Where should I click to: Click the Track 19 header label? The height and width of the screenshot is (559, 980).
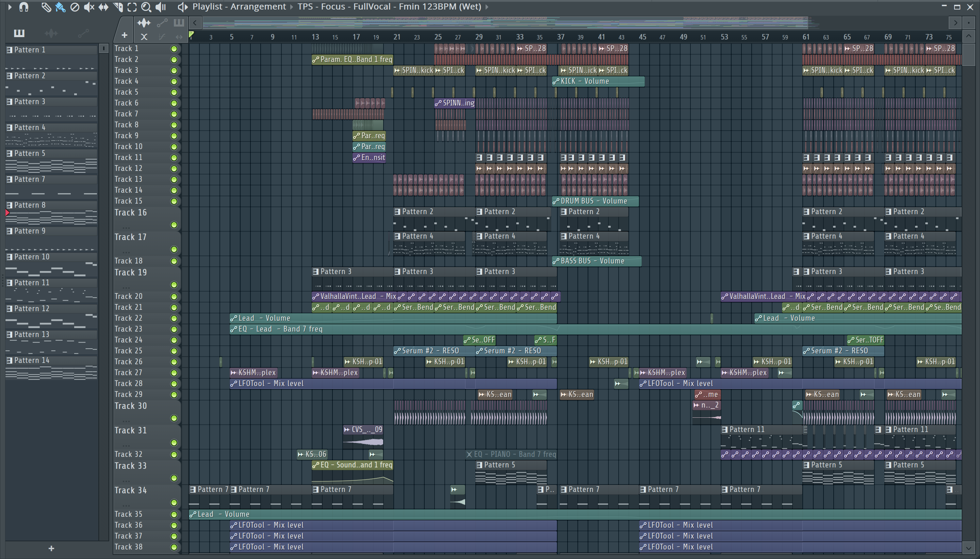click(x=131, y=273)
